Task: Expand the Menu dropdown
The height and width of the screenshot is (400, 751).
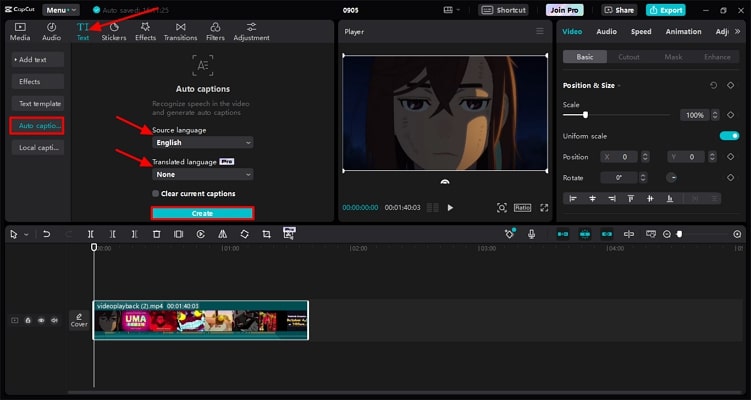Action: (x=60, y=9)
